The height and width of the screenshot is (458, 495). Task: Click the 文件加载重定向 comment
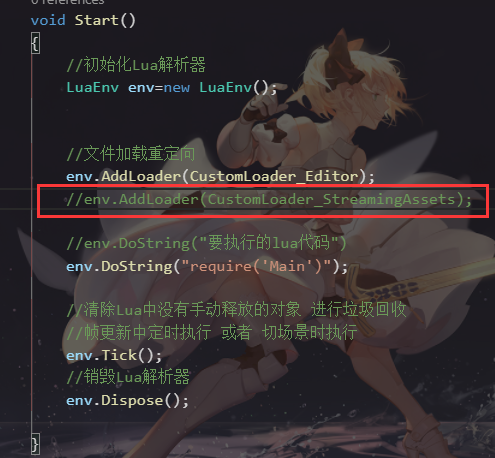click(x=131, y=154)
